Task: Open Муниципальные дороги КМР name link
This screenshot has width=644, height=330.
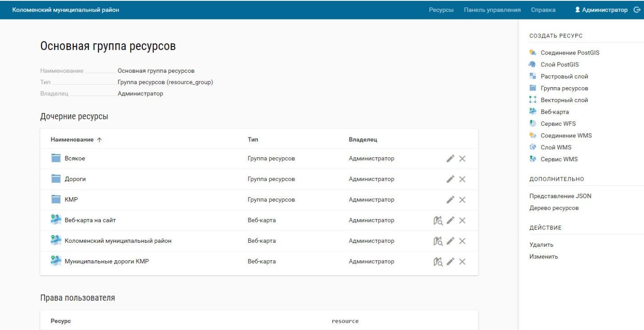Action: click(107, 261)
